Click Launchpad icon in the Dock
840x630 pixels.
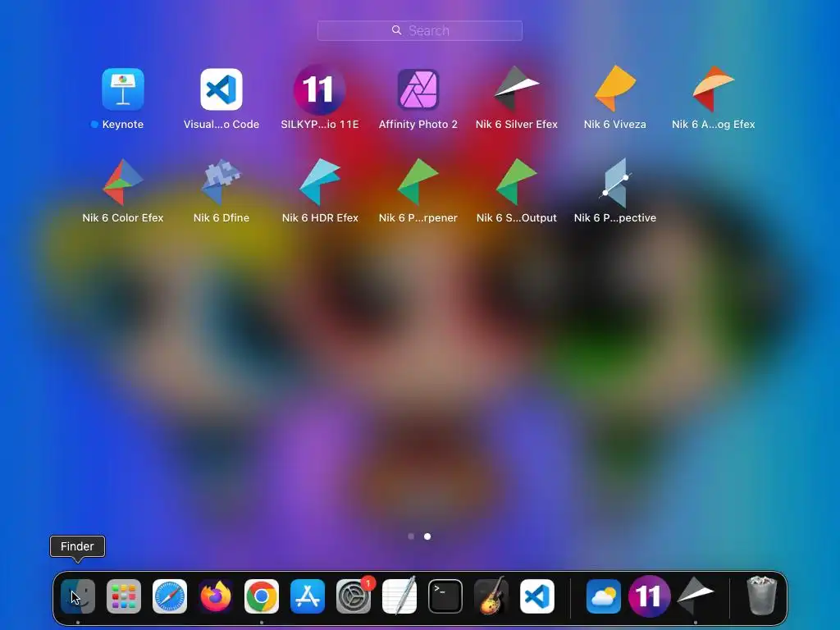point(124,596)
